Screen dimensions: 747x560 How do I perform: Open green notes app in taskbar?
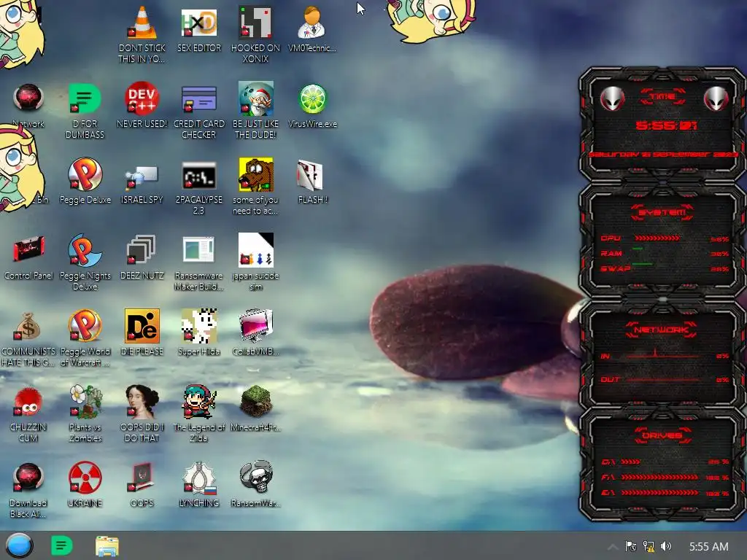click(x=62, y=545)
